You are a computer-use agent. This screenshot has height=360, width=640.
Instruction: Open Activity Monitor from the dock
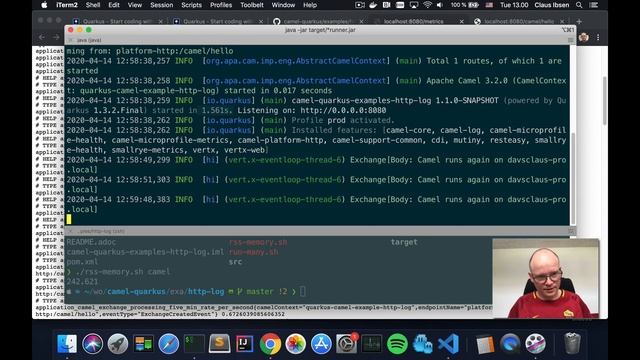[372, 344]
